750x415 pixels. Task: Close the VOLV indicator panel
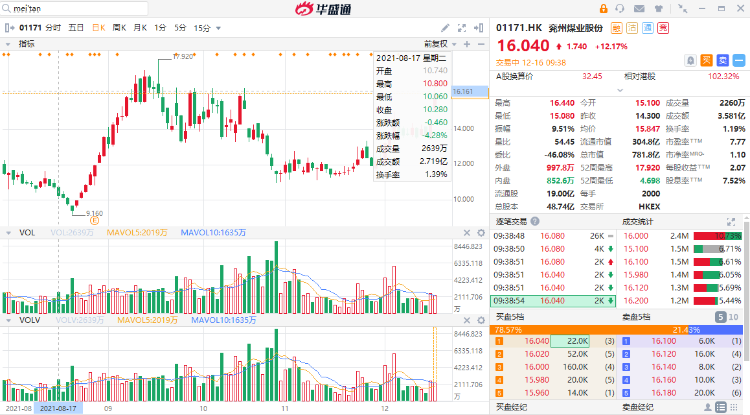pos(467,320)
